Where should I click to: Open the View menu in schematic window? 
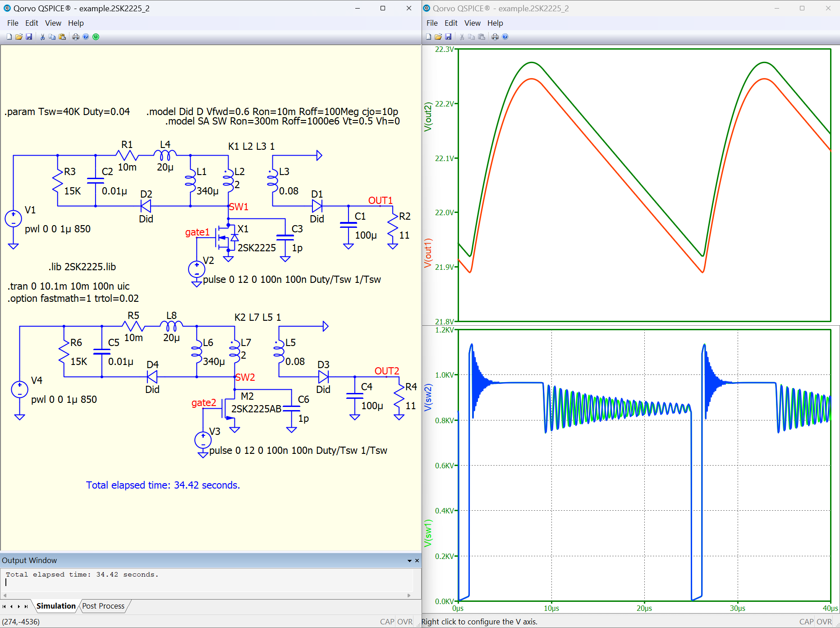(x=53, y=23)
